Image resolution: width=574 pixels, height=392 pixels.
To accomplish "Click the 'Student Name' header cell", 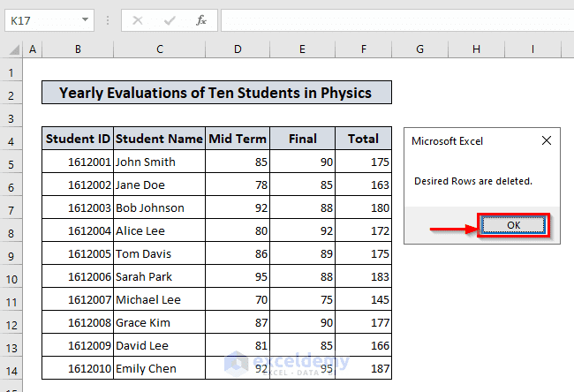I will click(x=160, y=139).
